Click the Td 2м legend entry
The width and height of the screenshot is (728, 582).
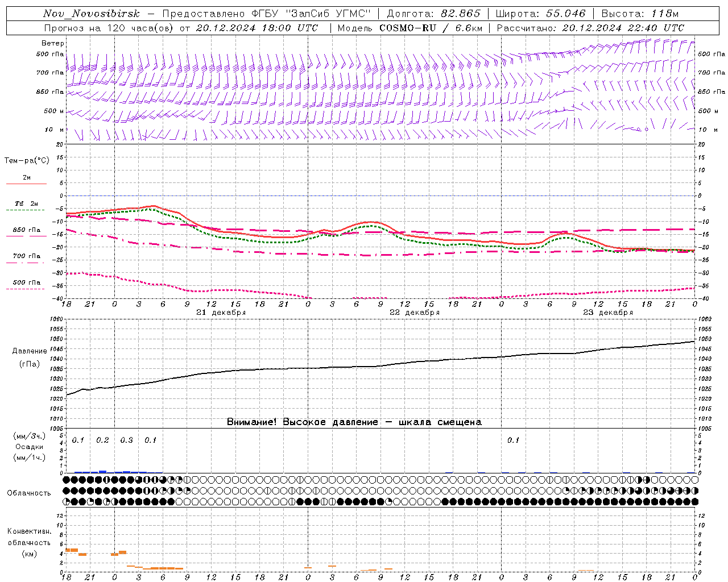[26, 203]
